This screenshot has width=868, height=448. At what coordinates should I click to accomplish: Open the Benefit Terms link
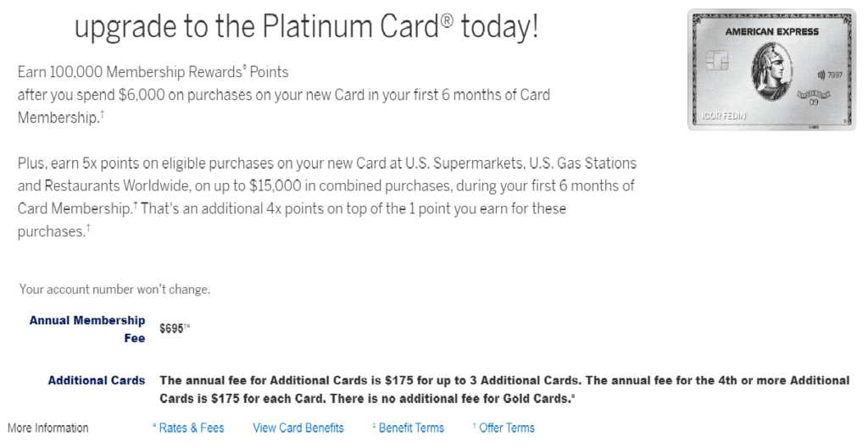[x=409, y=428]
